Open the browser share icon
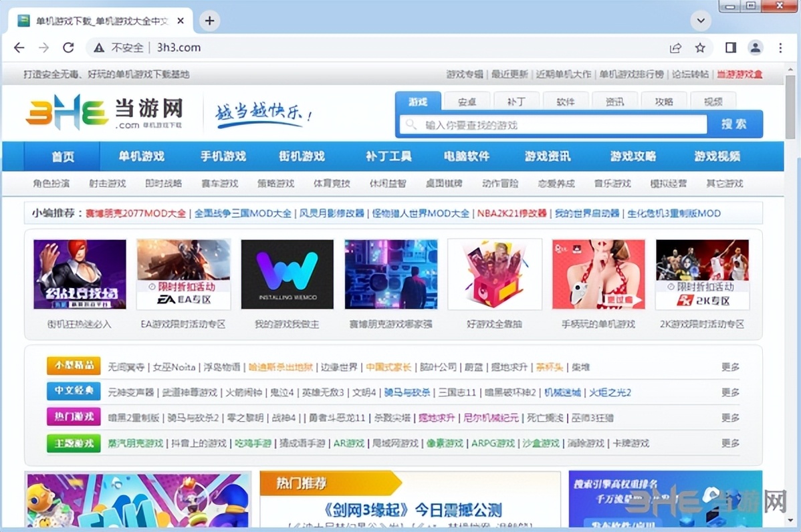This screenshot has width=801, height=532. (x=675, y=47)
